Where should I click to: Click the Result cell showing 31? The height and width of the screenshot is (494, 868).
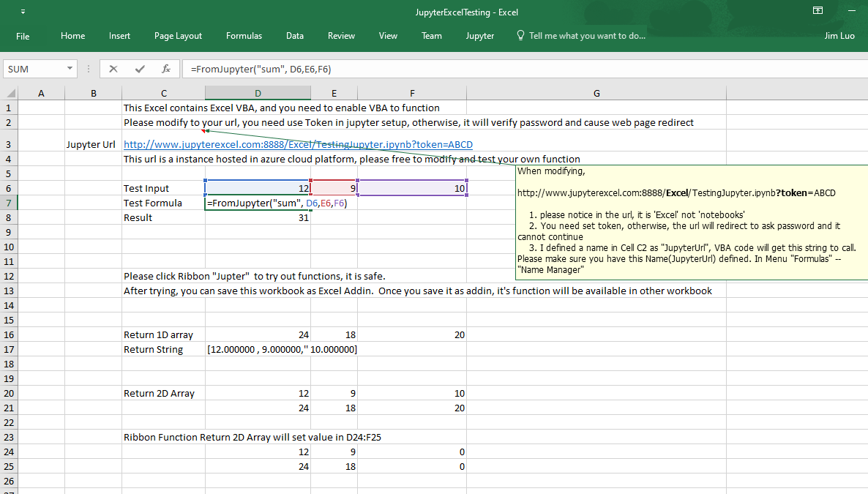(258, 217)
